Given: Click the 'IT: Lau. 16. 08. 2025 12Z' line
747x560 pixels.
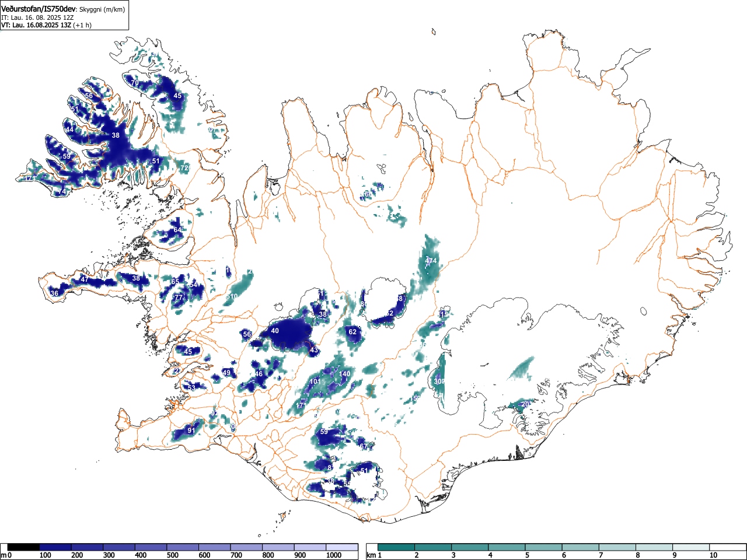Looking at the screenshot, I should coord(37,17).
